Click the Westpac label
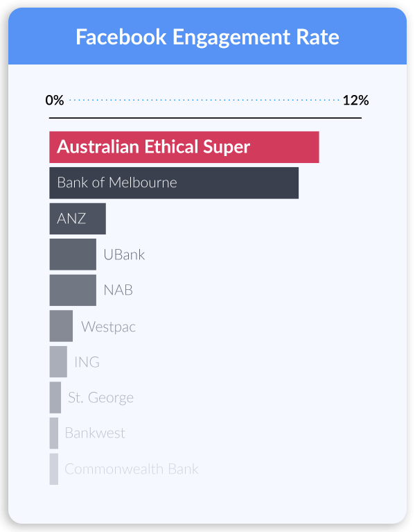Viewport: 415px width, 532px height. click(108, 327)
